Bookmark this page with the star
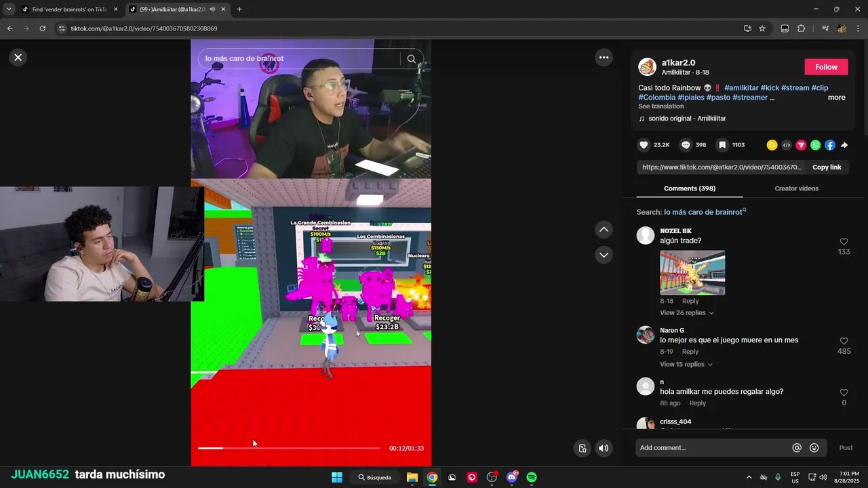 click(762, 28)
